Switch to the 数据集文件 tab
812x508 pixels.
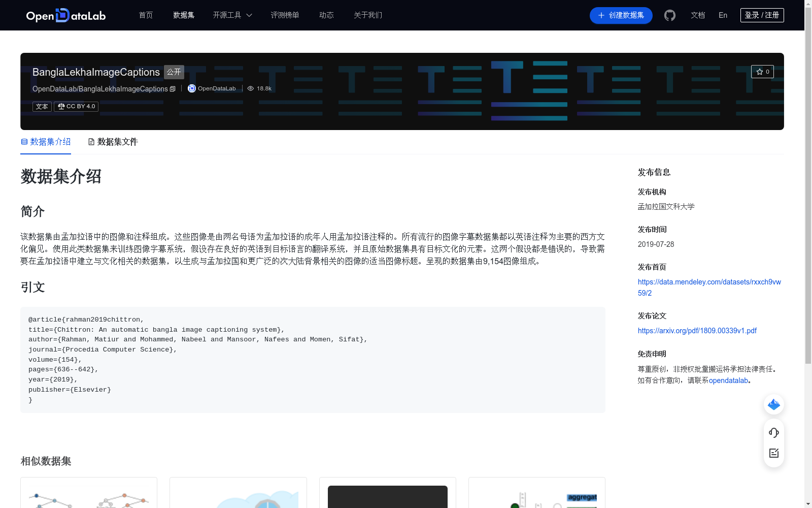(113, 142)
